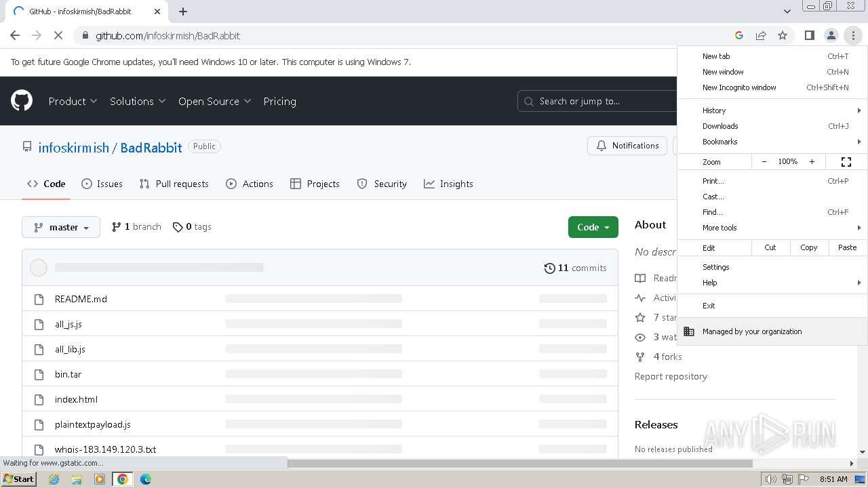Switch to Pull requests tab
The image size is (868, 488).
pyautogui.click(x=174, y=184)
